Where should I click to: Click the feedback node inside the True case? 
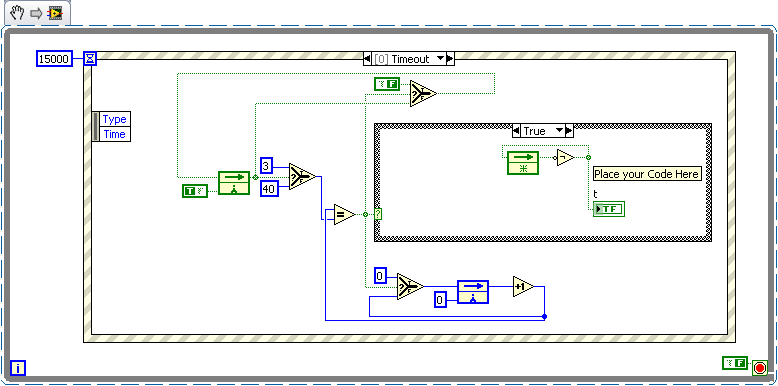523,163
